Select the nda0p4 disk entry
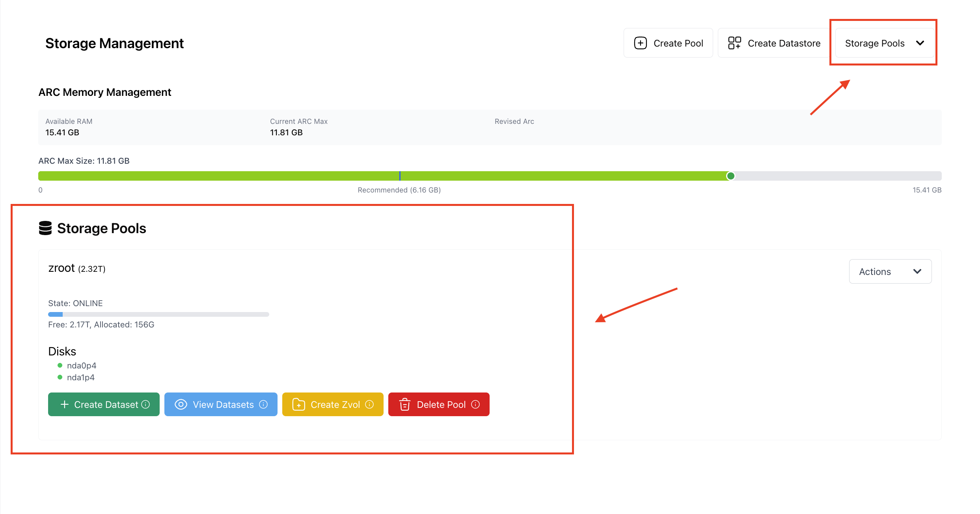Viewport: 980px width, 514px height. point(81,365)
